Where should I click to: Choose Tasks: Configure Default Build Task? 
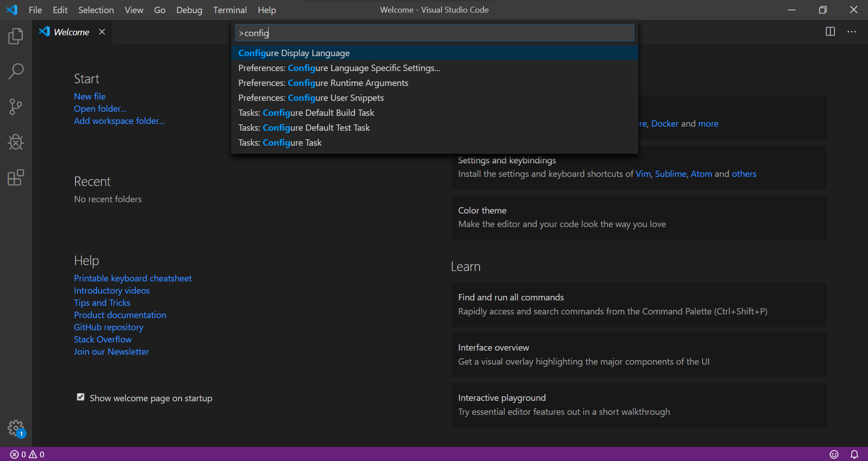(x=306, y=113)
